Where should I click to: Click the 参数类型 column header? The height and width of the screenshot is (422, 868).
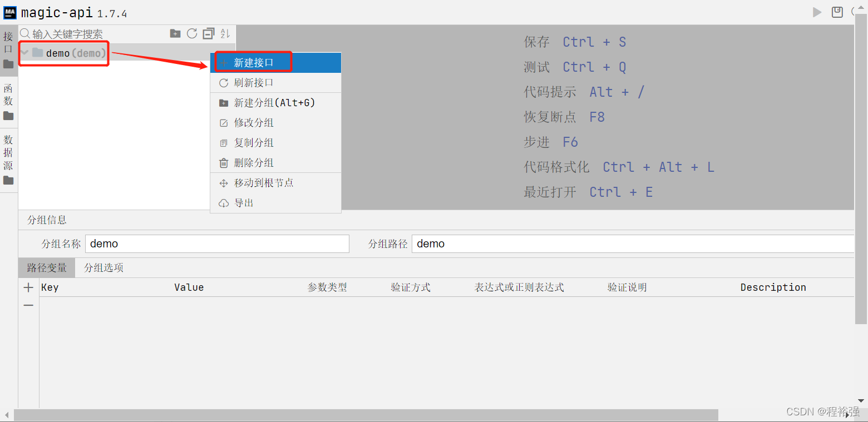pos(327,287)
